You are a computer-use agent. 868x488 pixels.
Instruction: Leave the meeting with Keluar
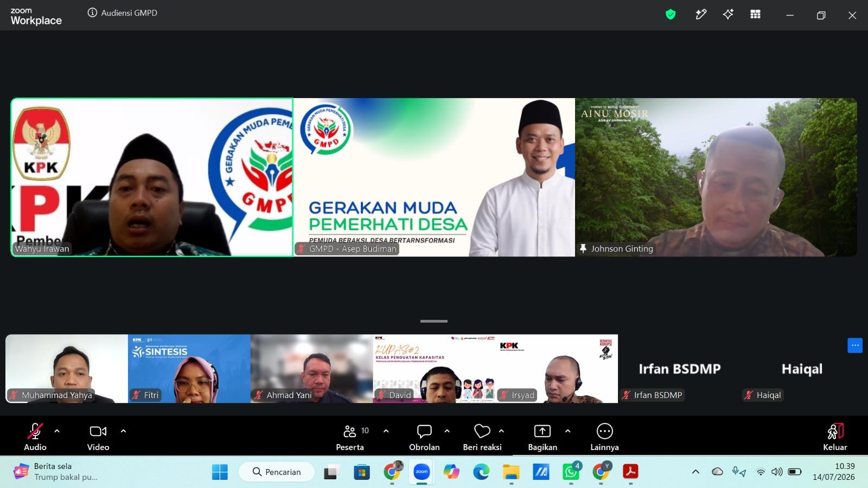point(835,437)
